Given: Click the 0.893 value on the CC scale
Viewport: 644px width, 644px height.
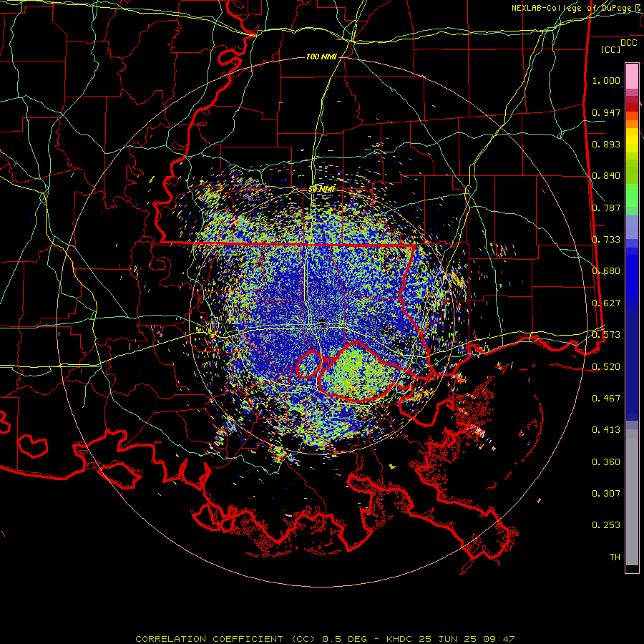Looking at the screenshot, I should click(606, 144).
